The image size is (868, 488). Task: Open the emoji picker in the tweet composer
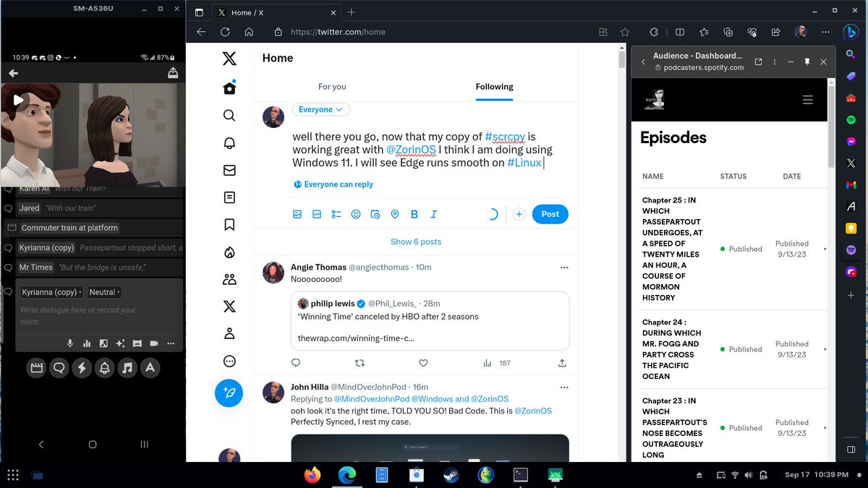click(355, 214)
